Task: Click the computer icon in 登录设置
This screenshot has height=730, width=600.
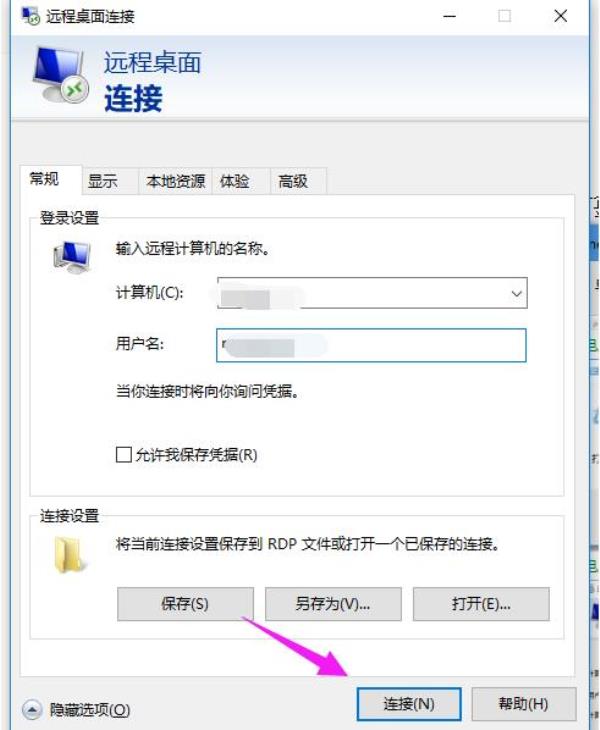Action: [72, 257]
